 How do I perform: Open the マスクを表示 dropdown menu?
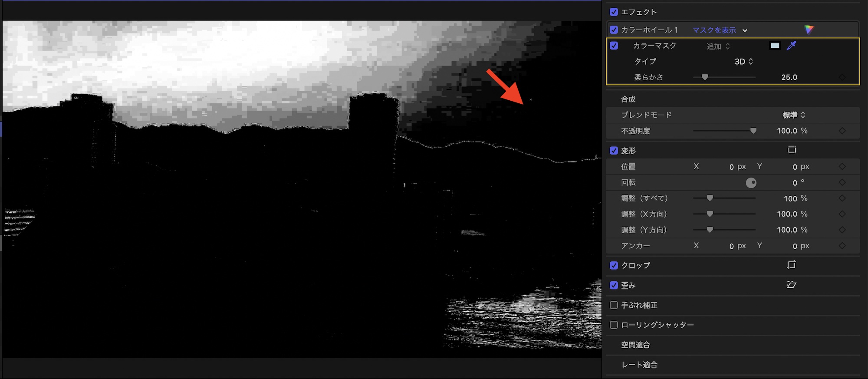tap(720, 30)
